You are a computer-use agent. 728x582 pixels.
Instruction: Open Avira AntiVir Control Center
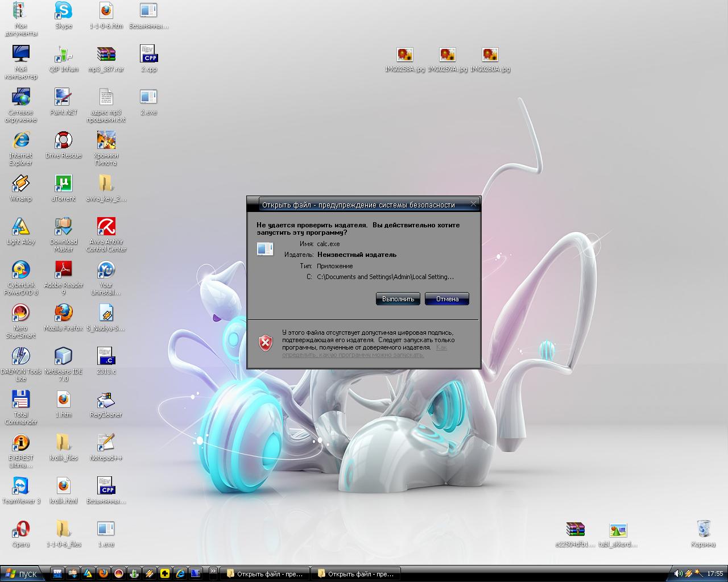click(x=106, y=235)
